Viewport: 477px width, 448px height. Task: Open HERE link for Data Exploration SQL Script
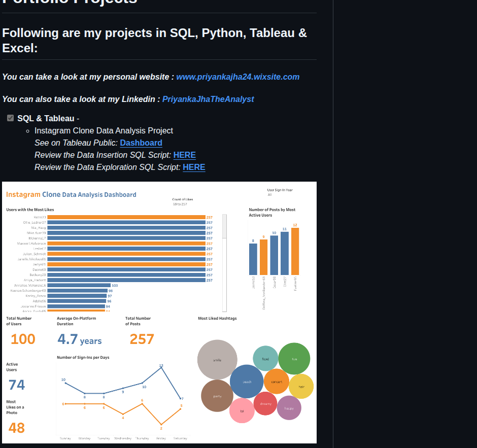(194, 167)
